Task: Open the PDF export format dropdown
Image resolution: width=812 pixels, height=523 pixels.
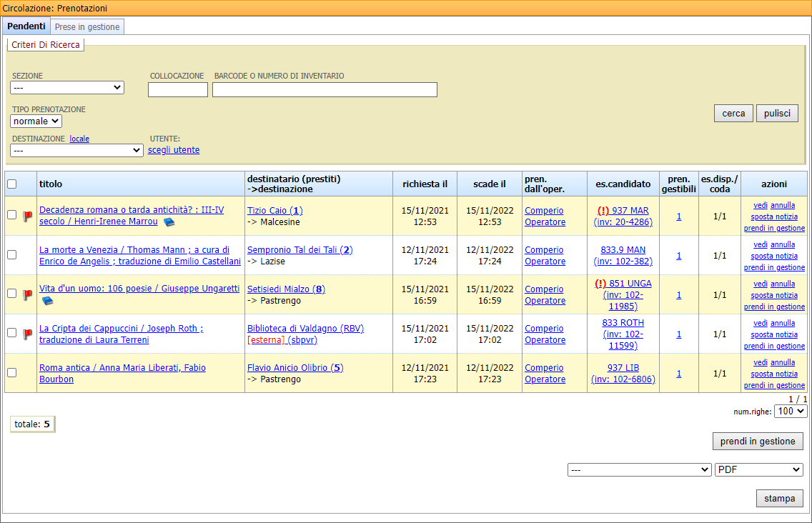Action: point(758,470)
